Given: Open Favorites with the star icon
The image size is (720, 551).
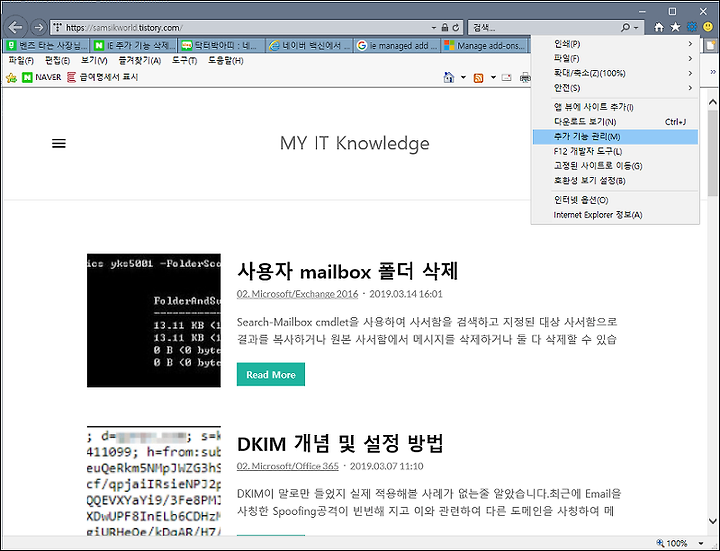Looking at the screenshot, I should tap(675, 27).
